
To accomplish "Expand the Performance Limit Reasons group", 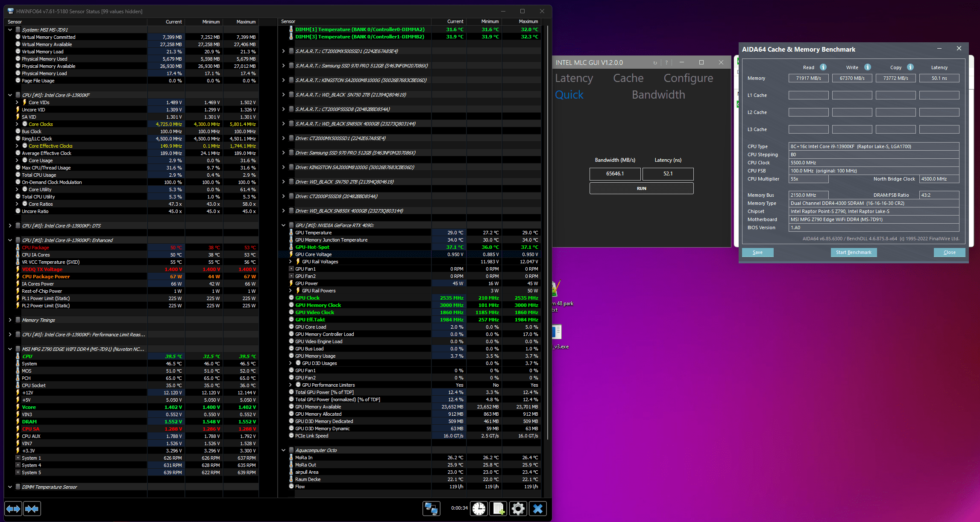I will [10, 335].
